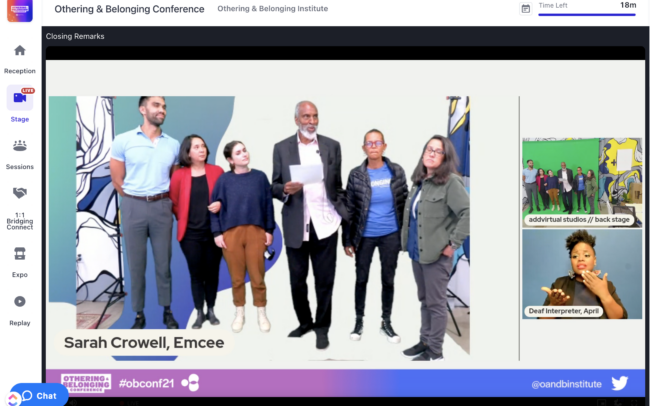Open 1:1 Bridging Connect handshake icon

[19, 193]
